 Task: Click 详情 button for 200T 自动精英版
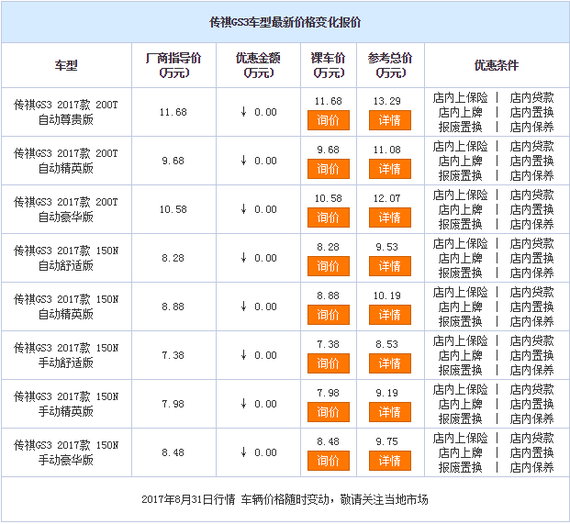click(390, 169)
